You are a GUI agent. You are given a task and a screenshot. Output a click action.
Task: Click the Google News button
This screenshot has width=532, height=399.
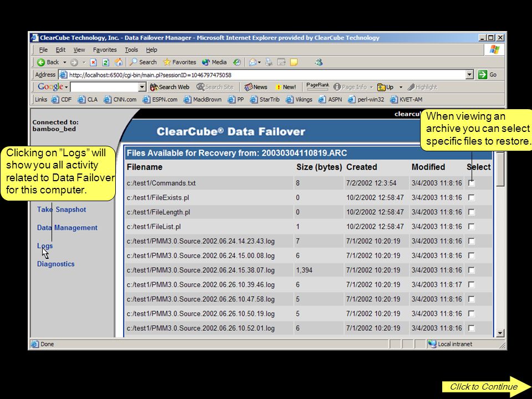click(x=256, y=87)
